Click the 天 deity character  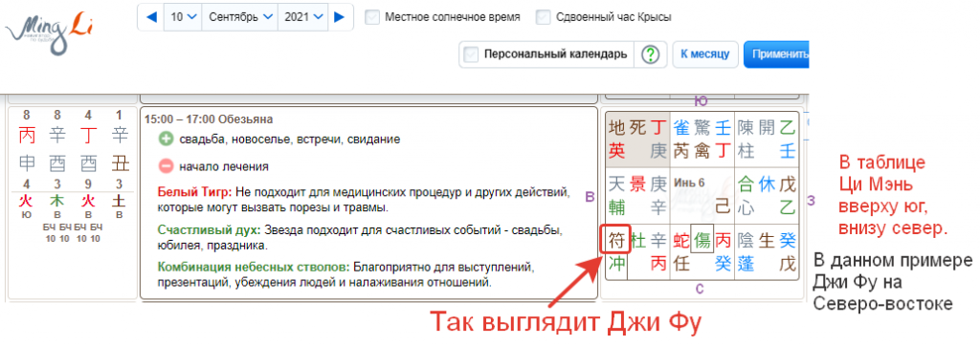click(x=616, y=184)
